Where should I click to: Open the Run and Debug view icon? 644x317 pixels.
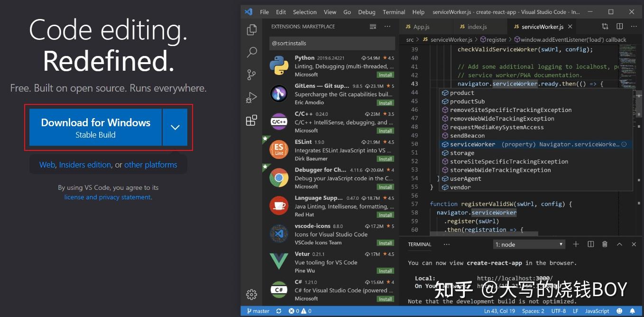[251, 98]
